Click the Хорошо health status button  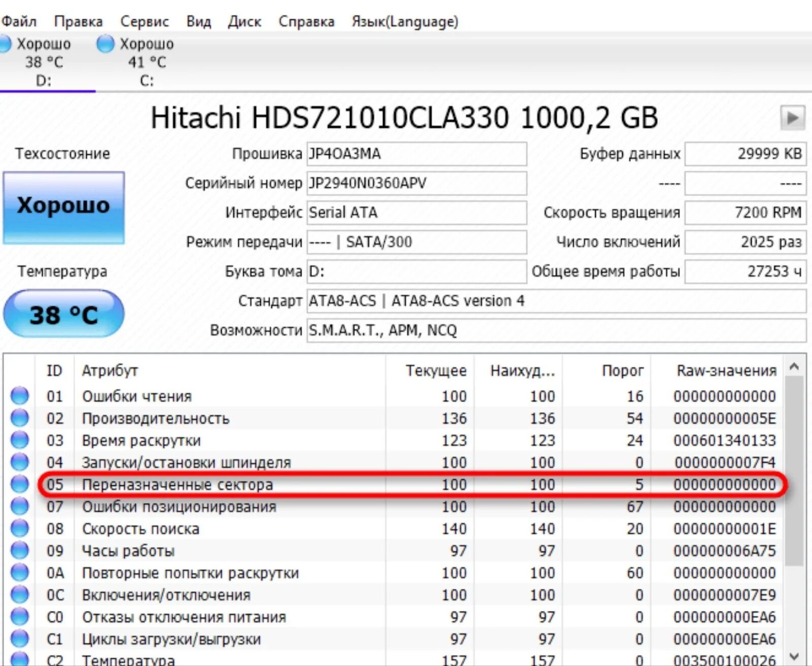coord(63,207)
